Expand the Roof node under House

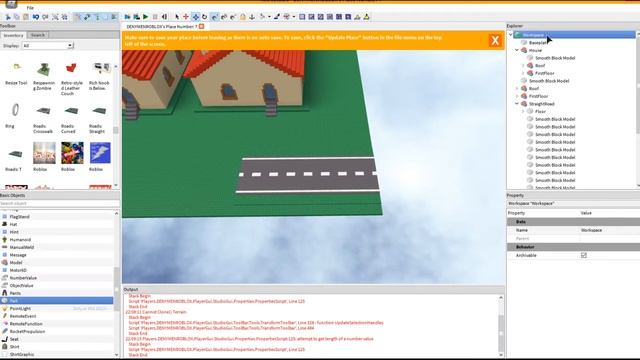point(523,66)
